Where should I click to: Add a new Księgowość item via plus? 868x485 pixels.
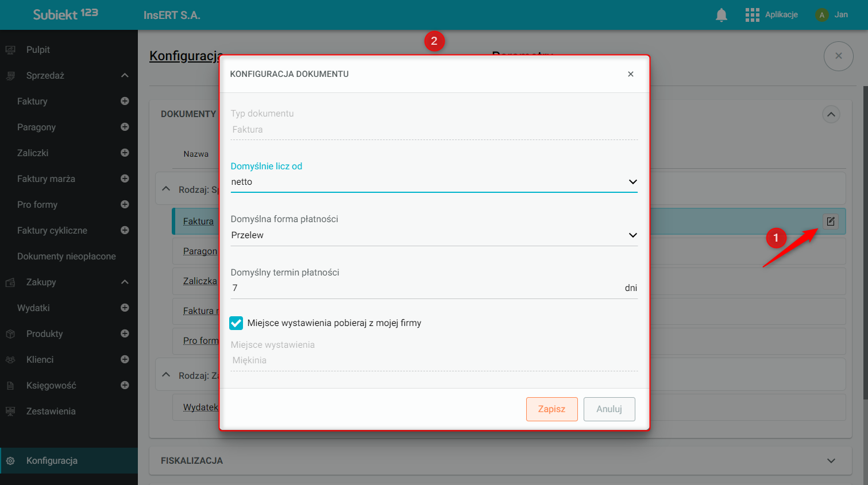(x=125, y=385)
